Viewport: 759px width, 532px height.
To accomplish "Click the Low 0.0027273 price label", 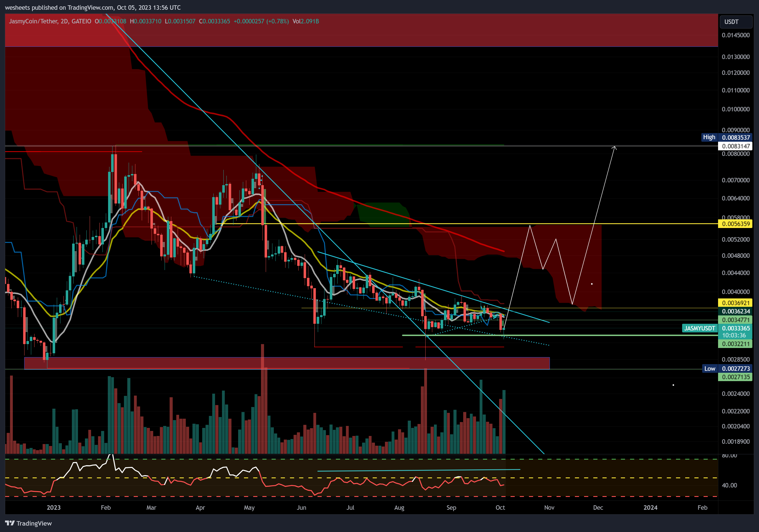I will click(x=727, y=368).
